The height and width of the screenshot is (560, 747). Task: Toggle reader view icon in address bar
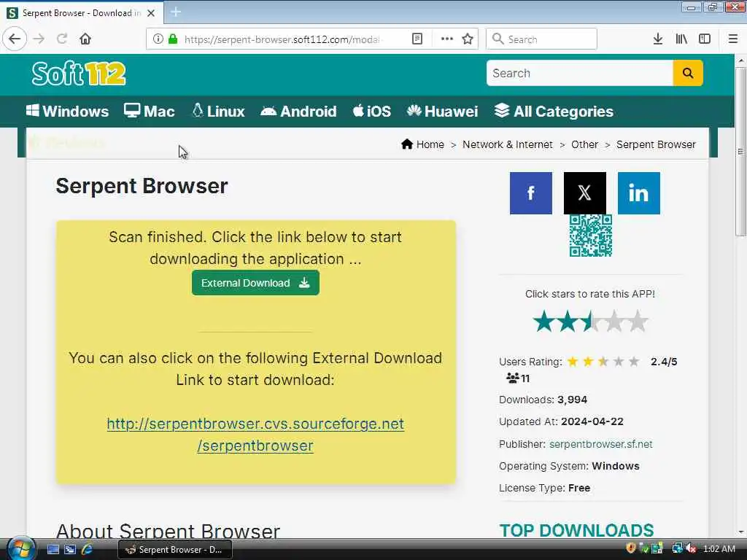coord(417,39)
